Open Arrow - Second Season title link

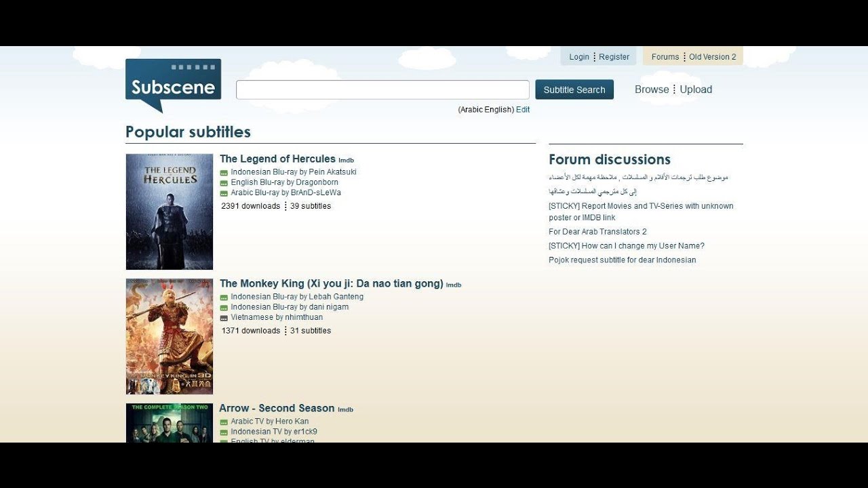[x=277, y=409]
